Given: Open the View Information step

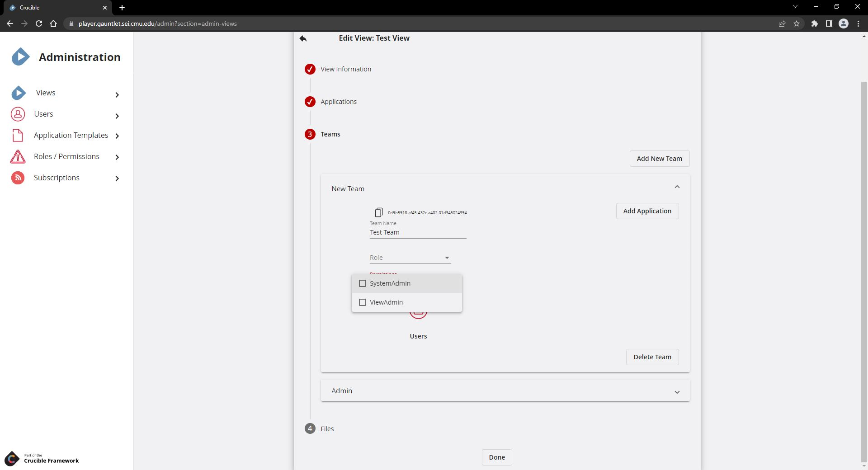Looking at the screenshot, I should 345,69.
